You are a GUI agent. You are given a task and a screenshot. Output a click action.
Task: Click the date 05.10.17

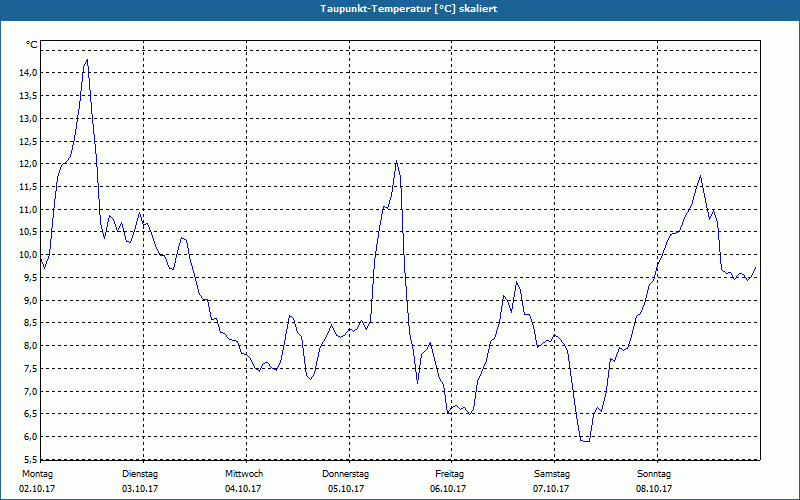tap(346, 489)
